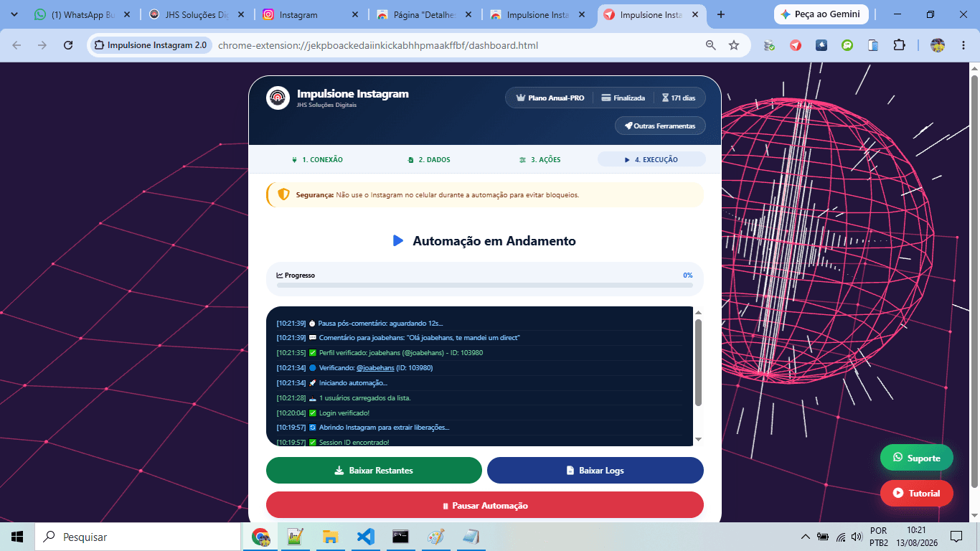Open the Windows notification center
This screenshot has height=551, width=980.
(956, 537)
